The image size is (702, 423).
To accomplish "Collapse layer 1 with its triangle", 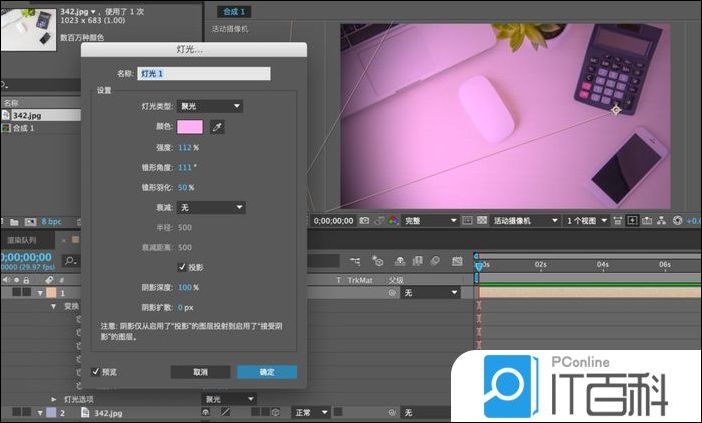I will tap(40, 293).
